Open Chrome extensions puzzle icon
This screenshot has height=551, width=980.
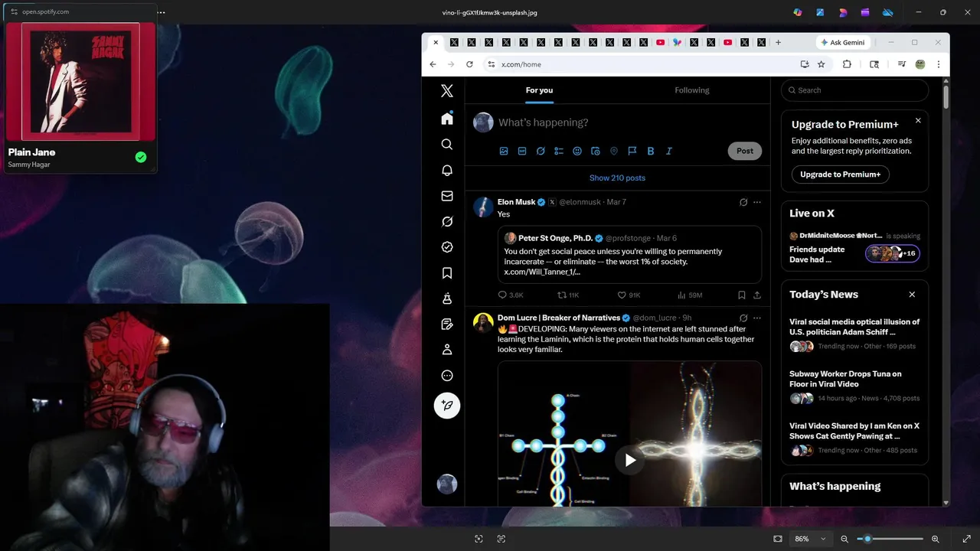[x=847, y=64]
